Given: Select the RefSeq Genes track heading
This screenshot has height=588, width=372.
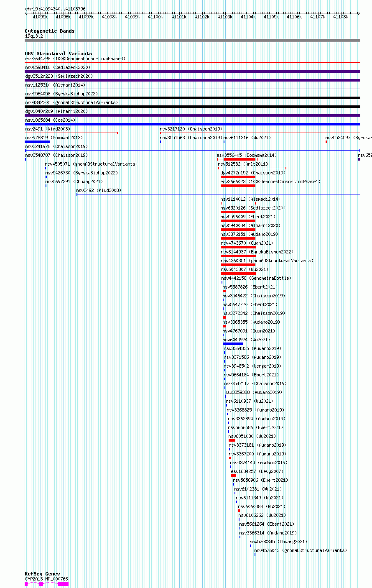Looking at the screenshot, I should click(42, 574).
